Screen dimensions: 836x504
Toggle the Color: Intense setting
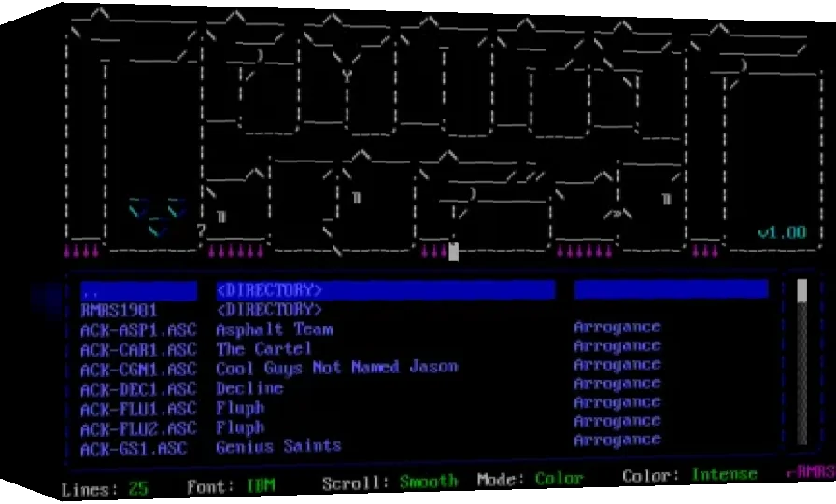689,475
